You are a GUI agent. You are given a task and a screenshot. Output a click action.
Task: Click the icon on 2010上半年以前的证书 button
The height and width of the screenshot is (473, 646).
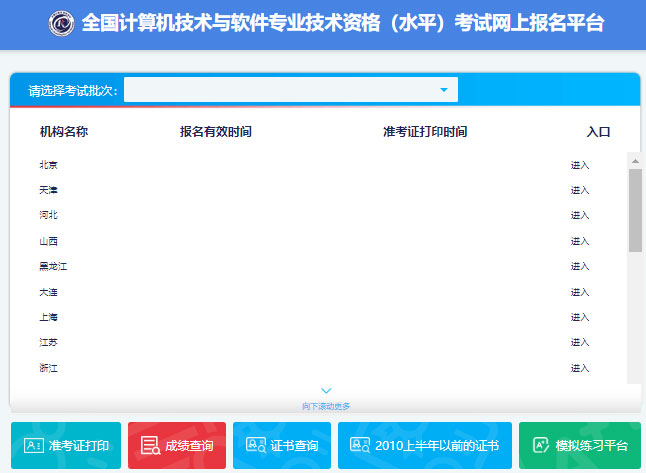click(360, 445)
